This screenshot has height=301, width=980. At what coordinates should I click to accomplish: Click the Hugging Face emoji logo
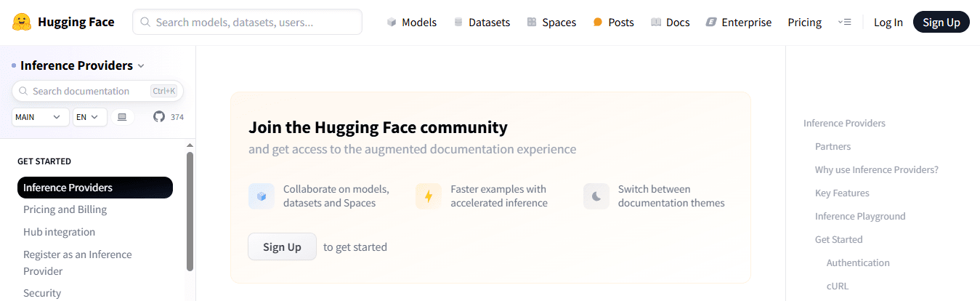click(22, 22)
